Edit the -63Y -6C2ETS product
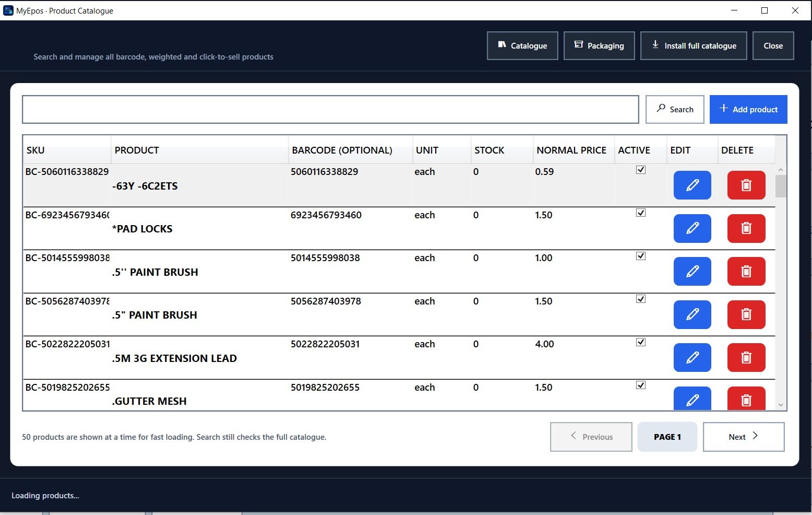The image size is (812, 515). click(x=692, y=185)
